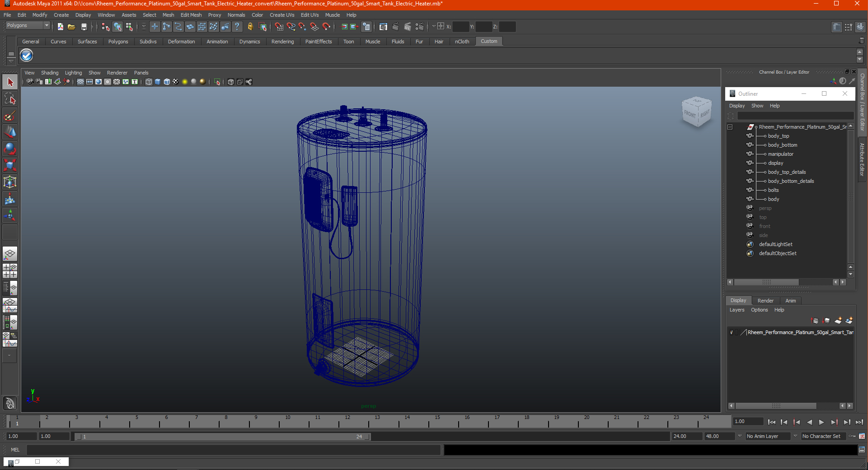
Task: Select the Scale tool red cube
Action: click(10, 165)
